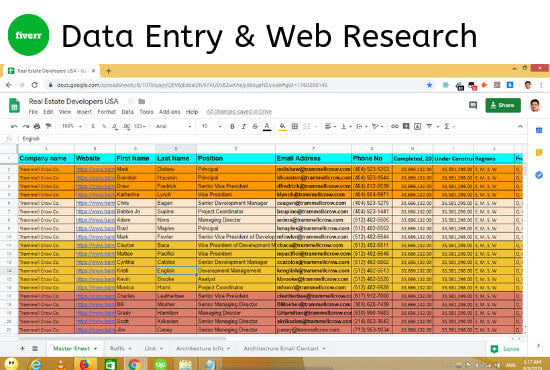Add a new sheet with plus button

pos(22,348)
